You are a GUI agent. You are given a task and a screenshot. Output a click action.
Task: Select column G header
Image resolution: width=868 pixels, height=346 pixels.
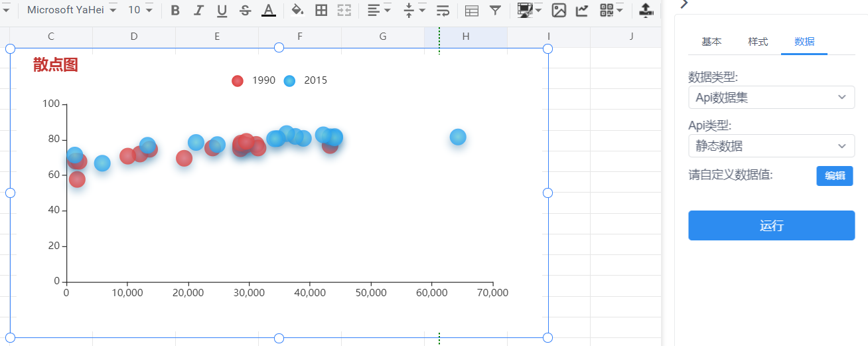click(383, 37)
